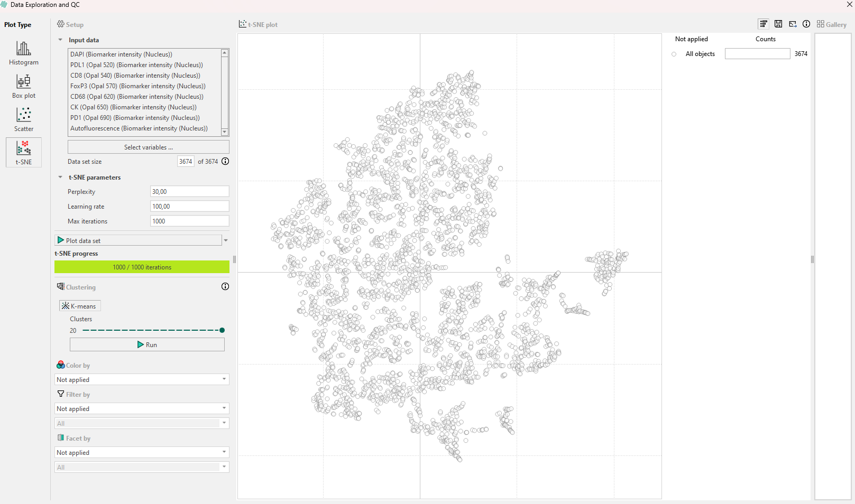Viewport: 855px width, 504px height.
Task: Select Autofluorescence variable row
Action: (144, 128)
